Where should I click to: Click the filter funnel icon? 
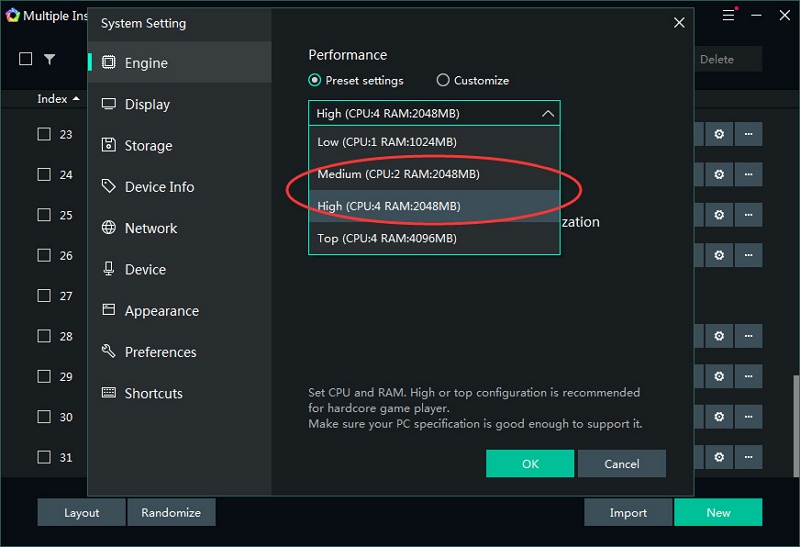point(49,59)
